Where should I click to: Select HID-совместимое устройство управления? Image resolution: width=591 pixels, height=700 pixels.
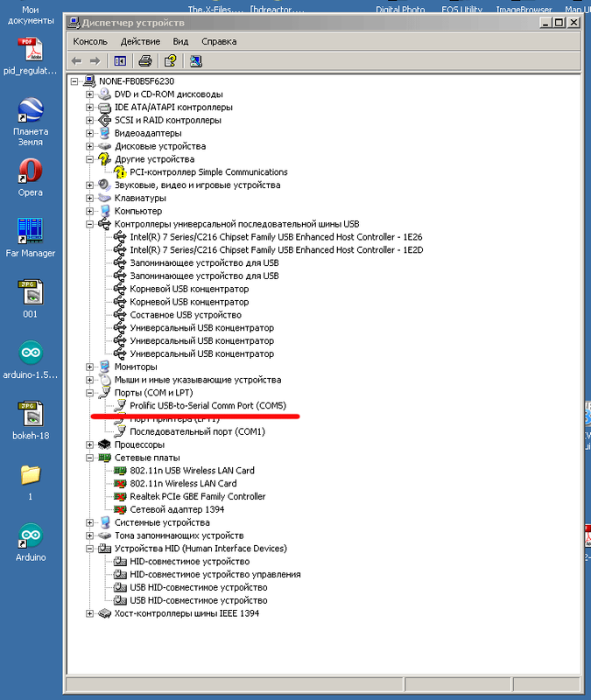pos(215,575)
